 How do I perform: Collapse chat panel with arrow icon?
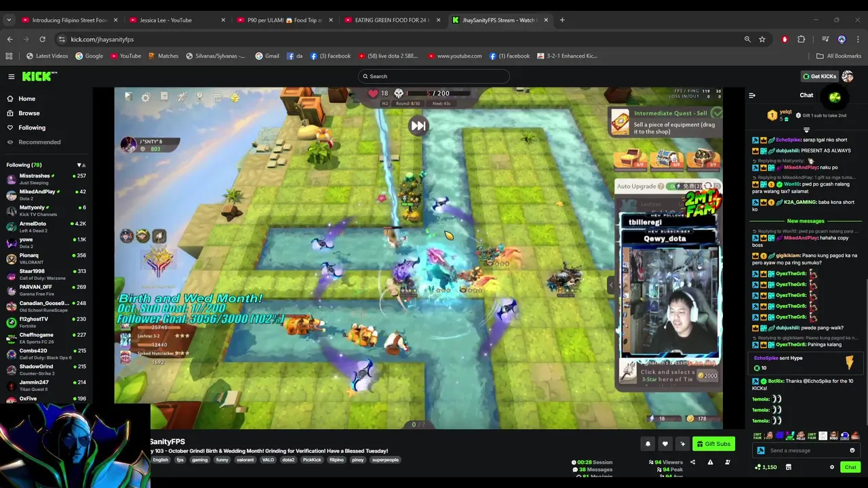pos(752,96)
